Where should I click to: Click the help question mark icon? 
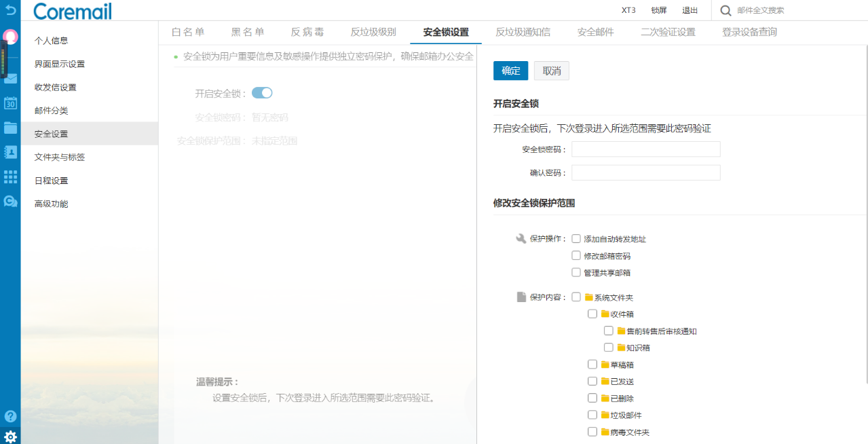(10, 416)
